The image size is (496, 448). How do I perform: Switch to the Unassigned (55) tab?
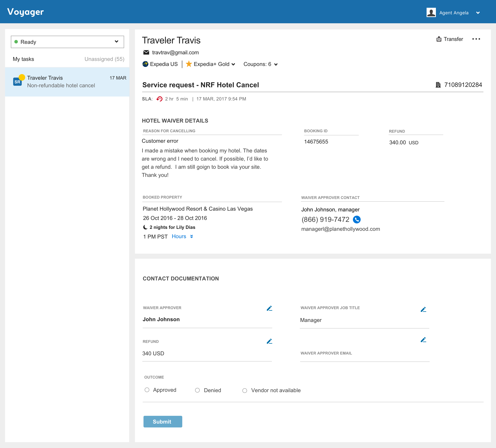click(104, 59)
